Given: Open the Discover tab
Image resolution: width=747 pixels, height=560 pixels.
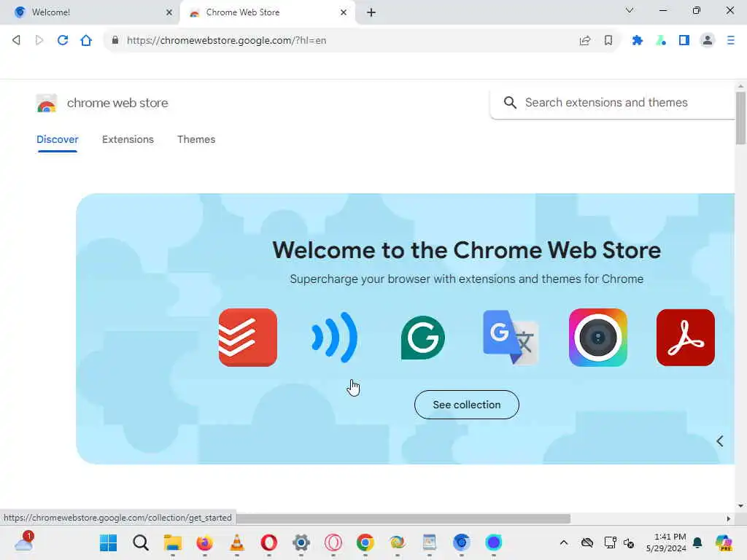Looking at the screenshot, I should [57, 139].
